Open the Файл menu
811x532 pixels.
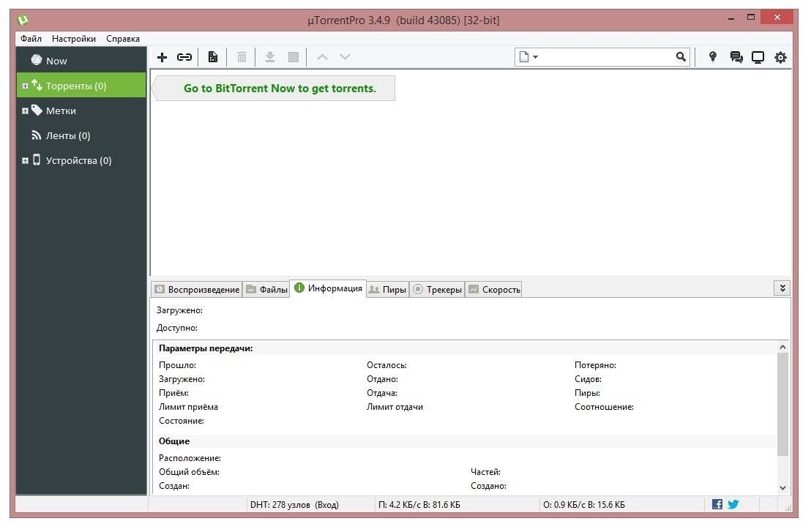click(x=31, y=39)
